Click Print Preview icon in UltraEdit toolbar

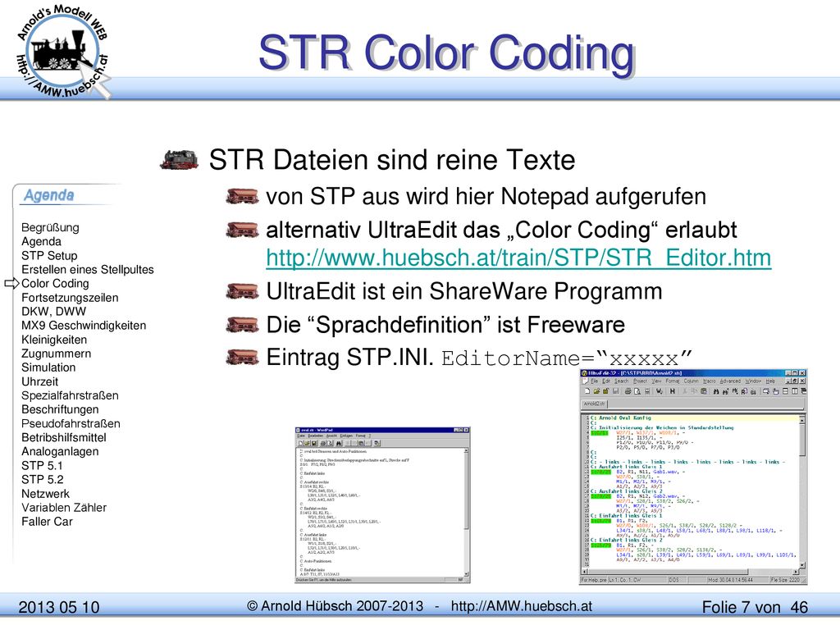click(637, 391)
